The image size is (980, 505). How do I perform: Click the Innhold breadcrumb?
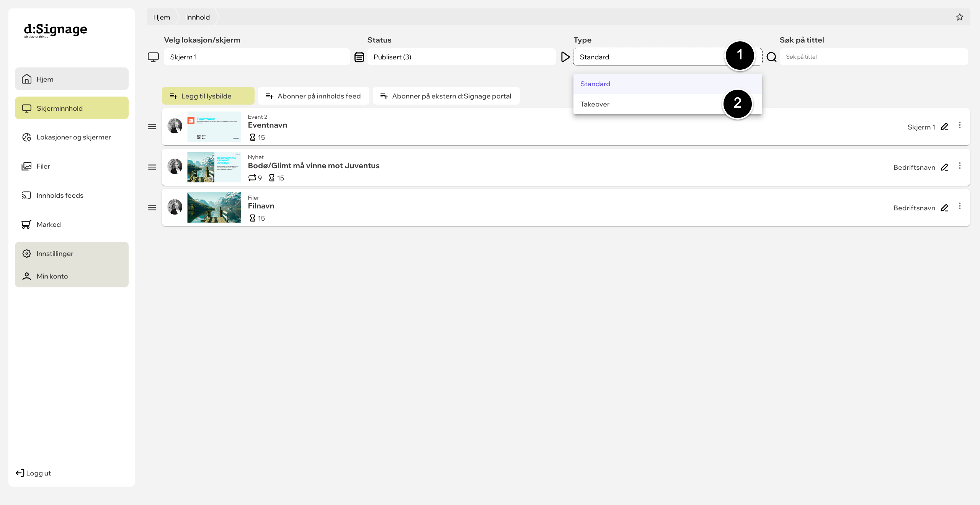tap(198, 17)
